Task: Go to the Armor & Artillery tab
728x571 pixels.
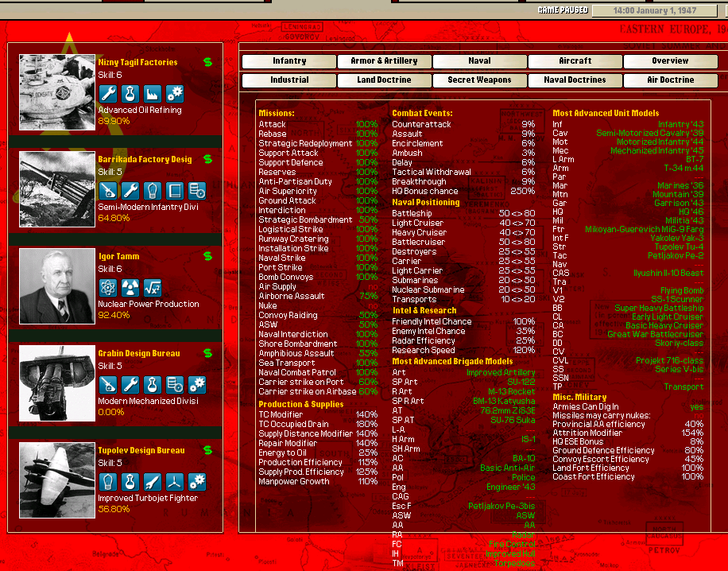Action: click(x=385, y=61)
